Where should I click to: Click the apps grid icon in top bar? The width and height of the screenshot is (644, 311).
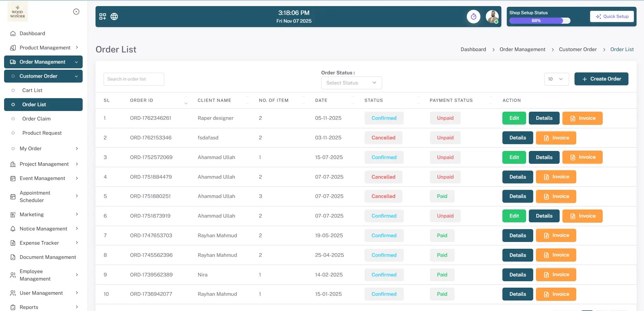coord(103,16)
